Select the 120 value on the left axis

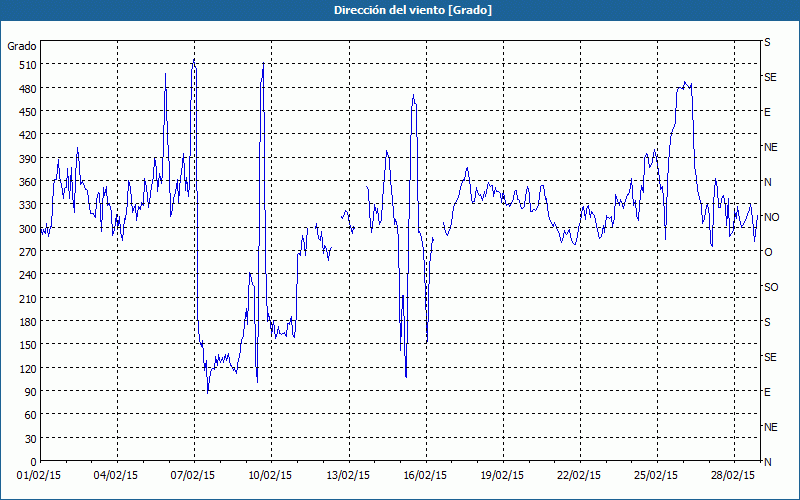point(28,369)
